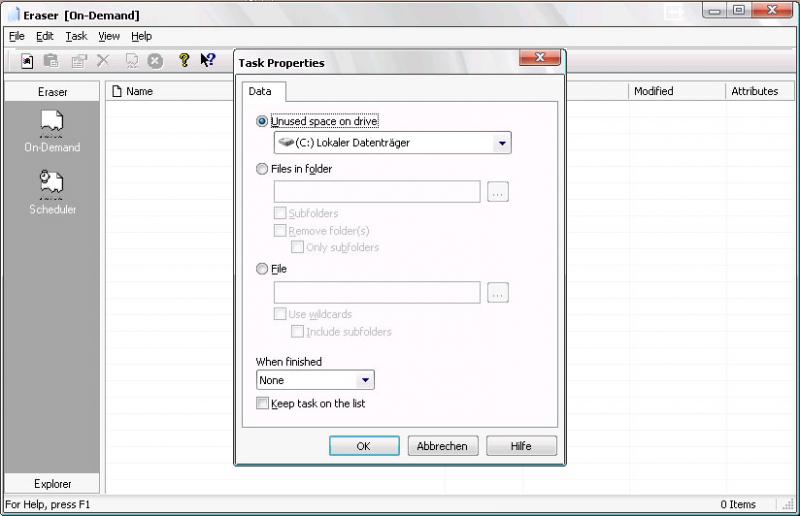
Task: Click the "For Help, press F1" status text
Action: click(x=47, y=504)
